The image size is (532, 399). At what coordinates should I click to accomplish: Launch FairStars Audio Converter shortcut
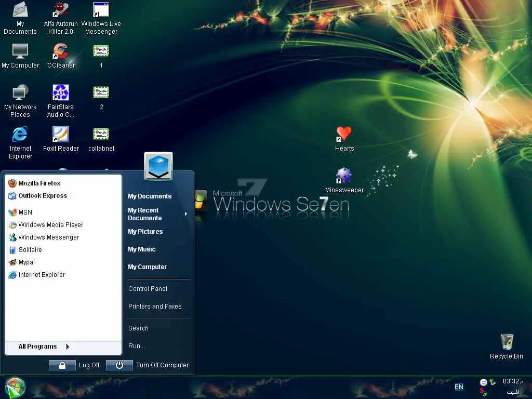click(x=61, y=101)
